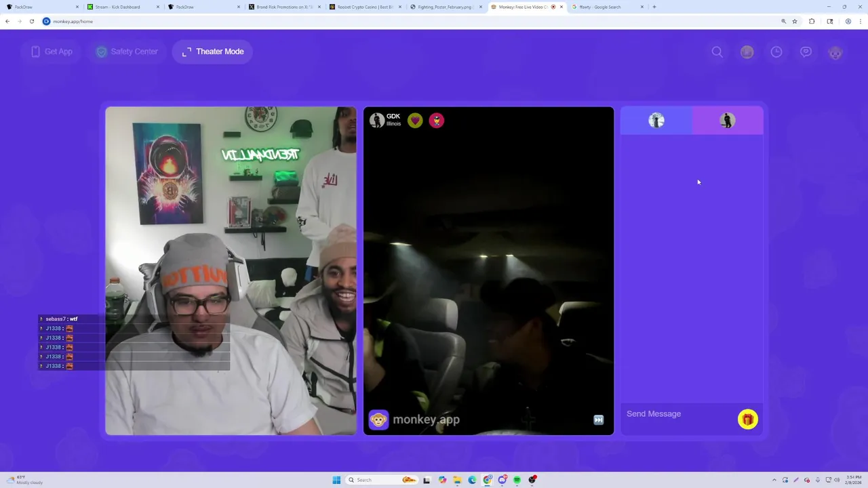
Task: Open the Windows Start menu
Action: click(336, 480)
